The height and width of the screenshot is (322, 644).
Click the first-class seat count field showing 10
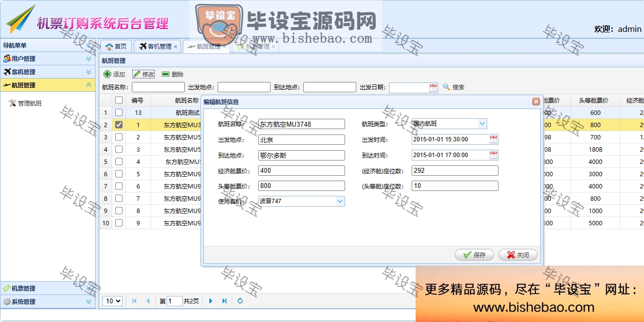pos(455,186)
